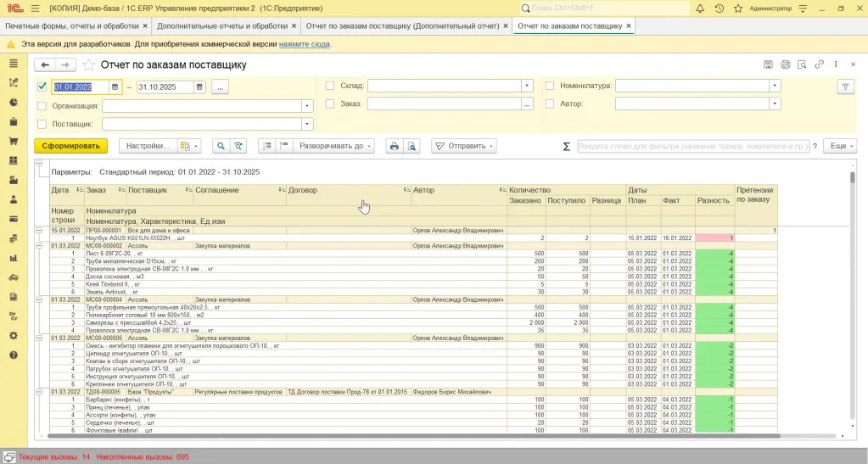This screenshot has width=868, height=464.
Task: Collapse the ТД00-000005 order group
Action: tap(39, 391)
